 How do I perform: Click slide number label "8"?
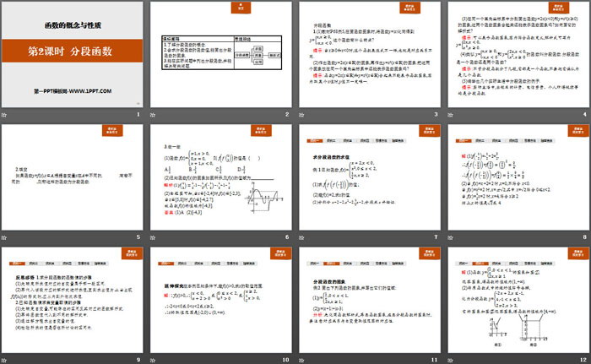pyautogui.click(x=585, y=236)
